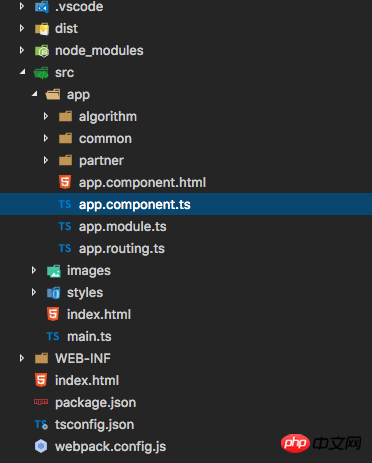372x463 pixels.
Task: Click the green src folder icon
Action: point(41,73)
